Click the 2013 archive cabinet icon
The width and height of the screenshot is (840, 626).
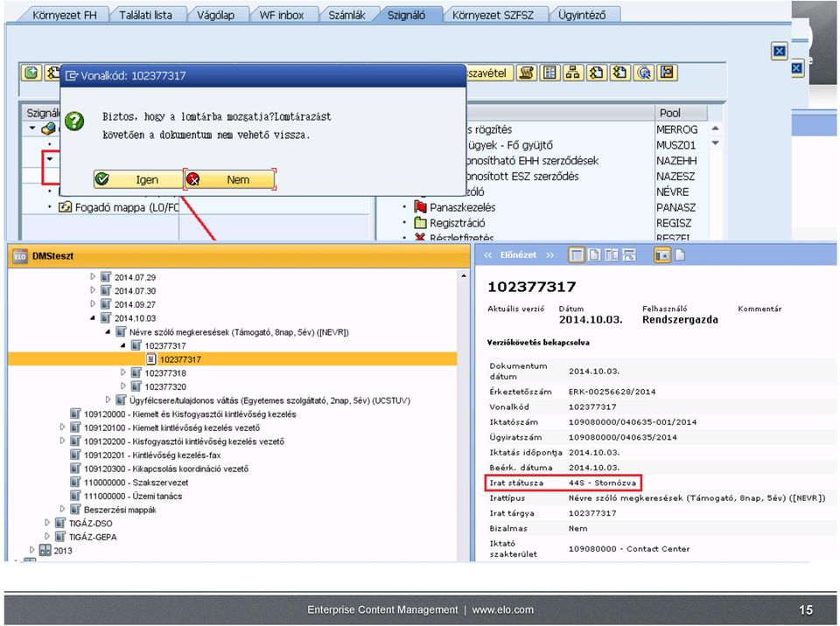[x=45, y=550]
